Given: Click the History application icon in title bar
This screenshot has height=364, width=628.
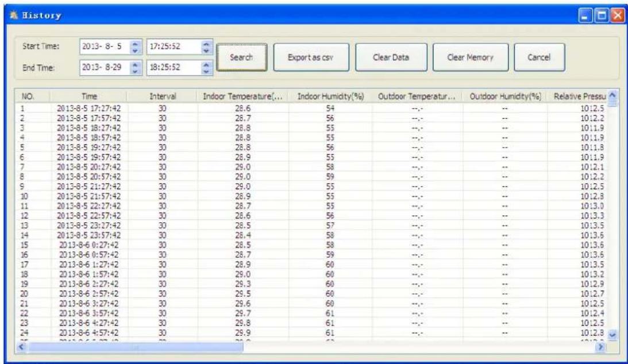Looking at the screenshot, I should (x=14, y=16).
